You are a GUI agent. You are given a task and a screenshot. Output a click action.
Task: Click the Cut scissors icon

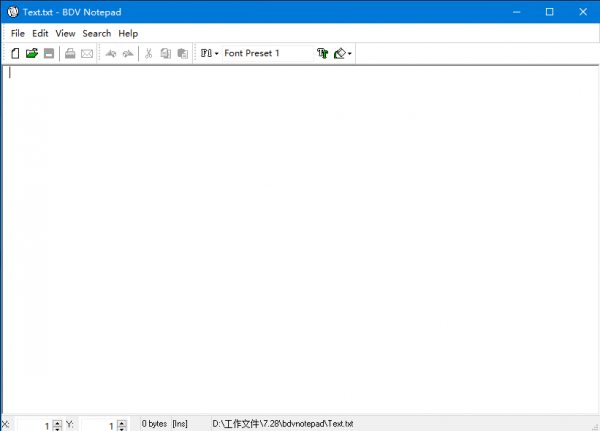pos(149,53)
